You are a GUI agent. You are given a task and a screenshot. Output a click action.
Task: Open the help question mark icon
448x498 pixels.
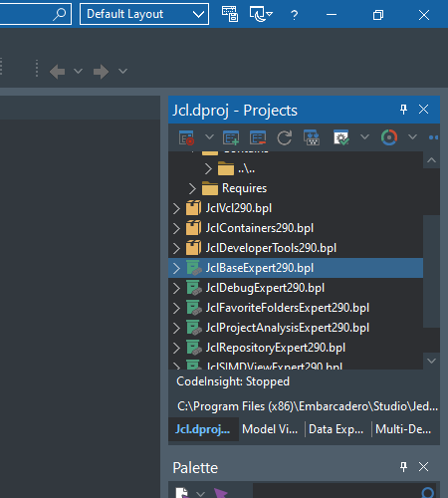[294, 15]
